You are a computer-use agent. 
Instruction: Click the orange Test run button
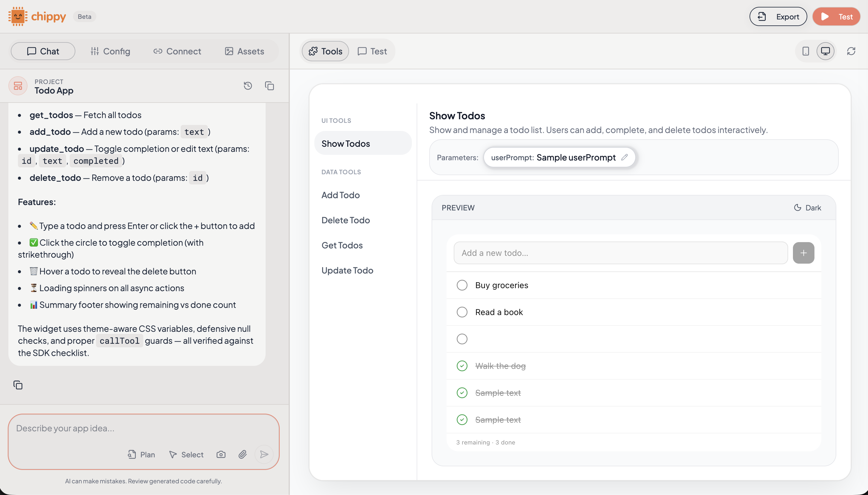pyautogui.click(x=836, y=16)
